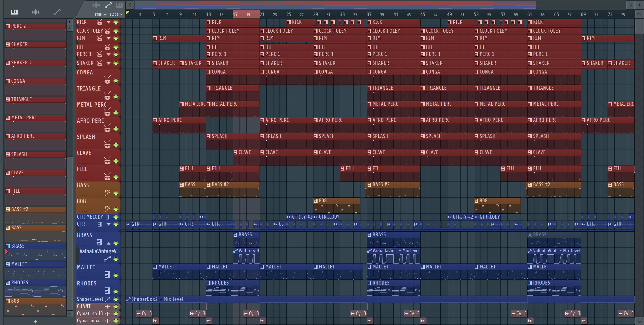Expand the GTR track dropdown arrow
644x325 pixels.
pyautogui.click(x=108, y=224)
